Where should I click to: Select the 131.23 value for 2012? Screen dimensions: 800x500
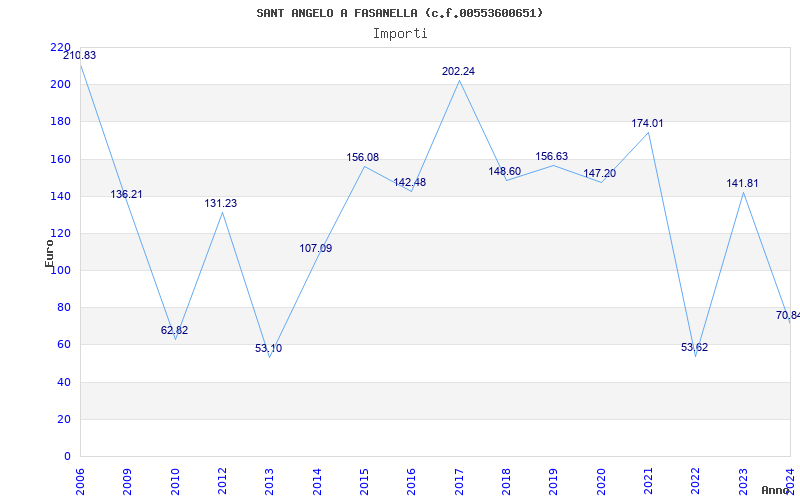click(x=221, y=204)
